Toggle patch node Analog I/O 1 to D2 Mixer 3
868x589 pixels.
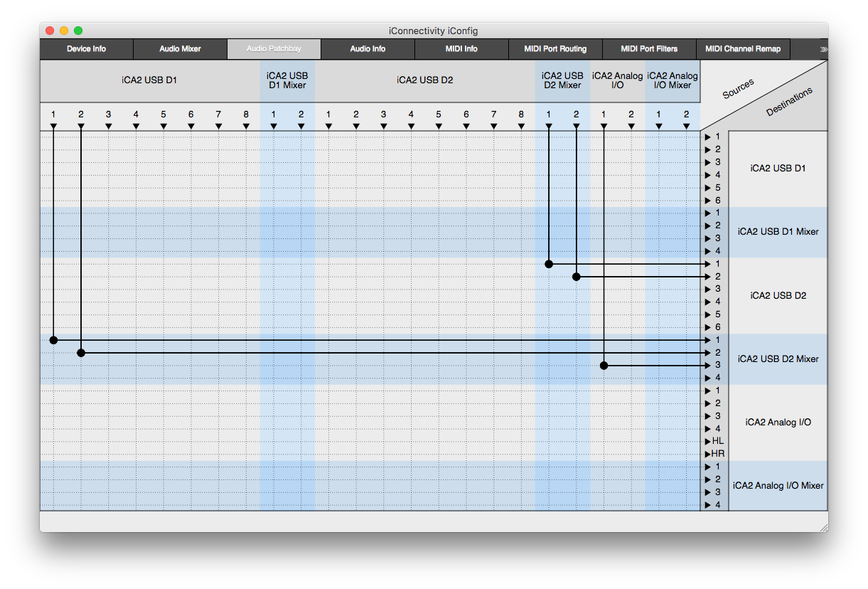604,366
